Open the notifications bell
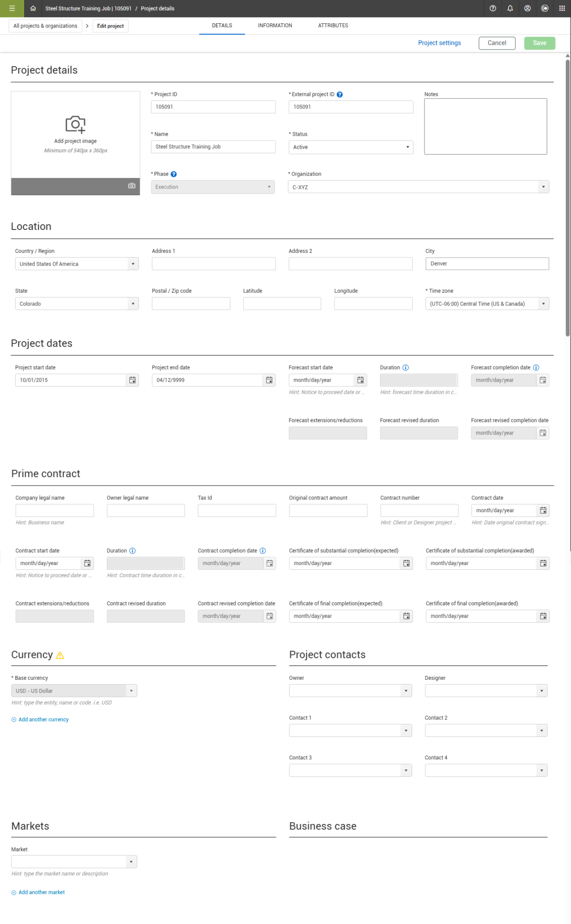Viewport: 571px width, 924px height. (x=510, y=9)
